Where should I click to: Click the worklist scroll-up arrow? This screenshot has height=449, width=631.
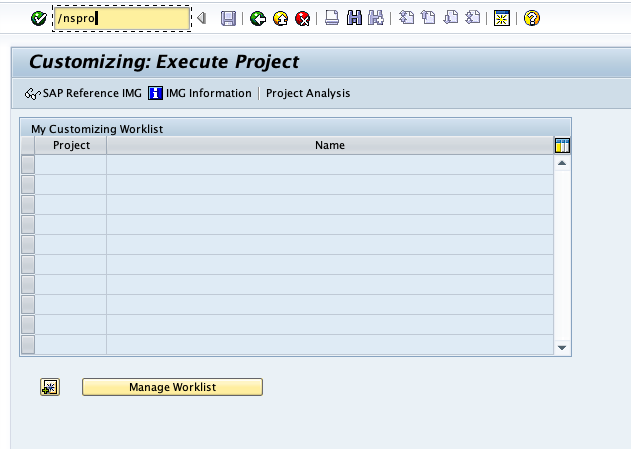pyautogui.click(x=562, y=163)
